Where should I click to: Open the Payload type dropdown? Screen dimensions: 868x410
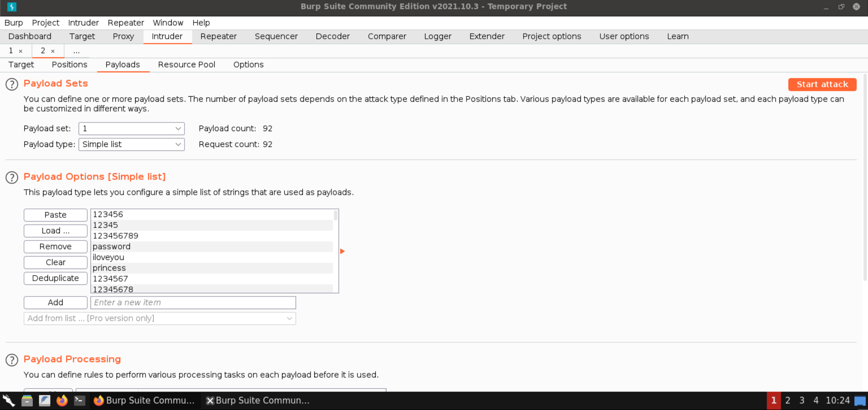point(132,145)
